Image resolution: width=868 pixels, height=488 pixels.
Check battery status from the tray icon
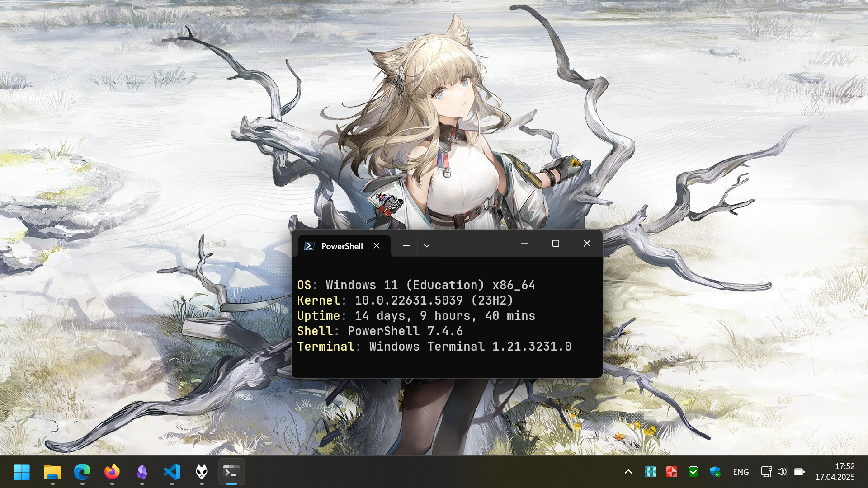click(x=799, y=472)
